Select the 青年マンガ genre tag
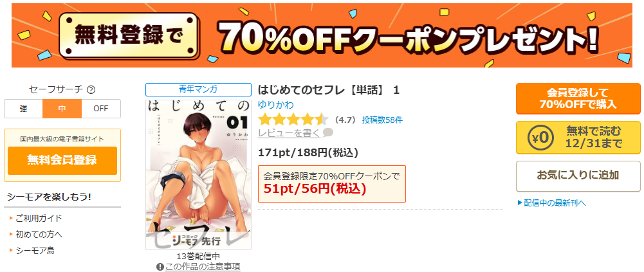Image resolution: width=644 pixels, height=272 pixels. [198, 89]
